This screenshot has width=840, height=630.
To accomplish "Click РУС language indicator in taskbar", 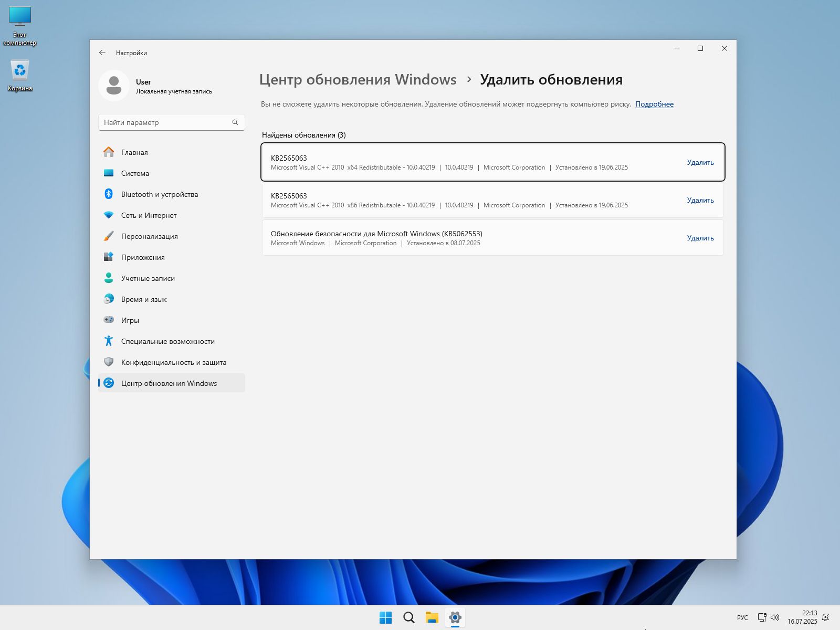I will tap(742, 617).
